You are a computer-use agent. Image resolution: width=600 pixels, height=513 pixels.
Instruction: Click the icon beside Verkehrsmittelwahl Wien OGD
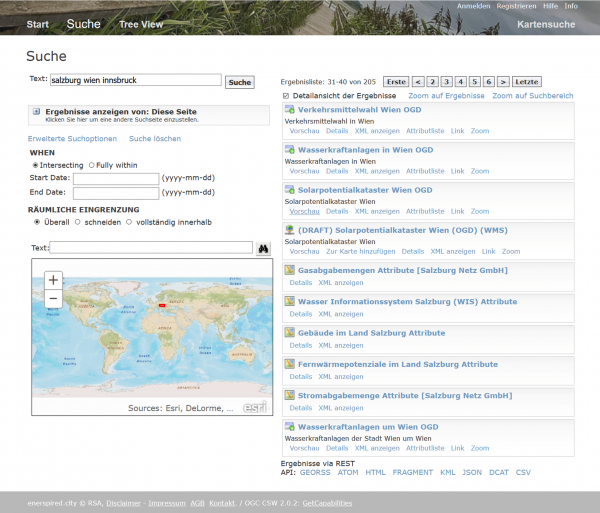click(290, 108)
